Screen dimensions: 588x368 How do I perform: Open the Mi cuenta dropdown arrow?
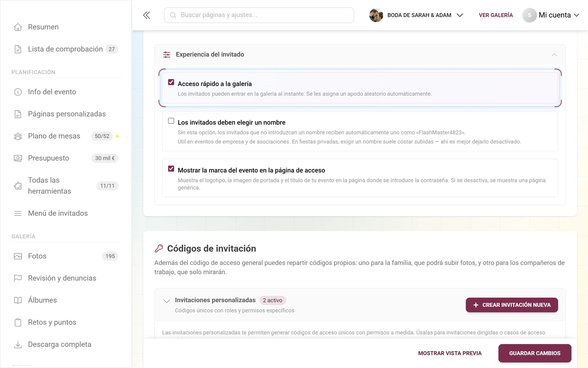coord(577,15)
